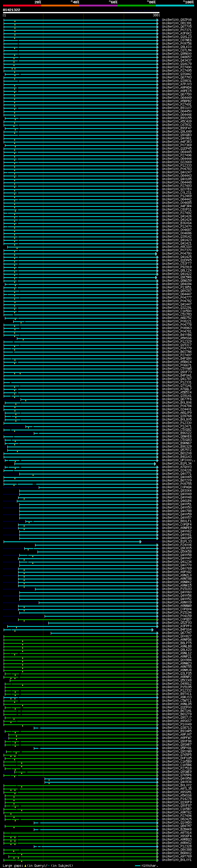Select the truncated UniRef100_UPI000.. label

coord(178,460)
